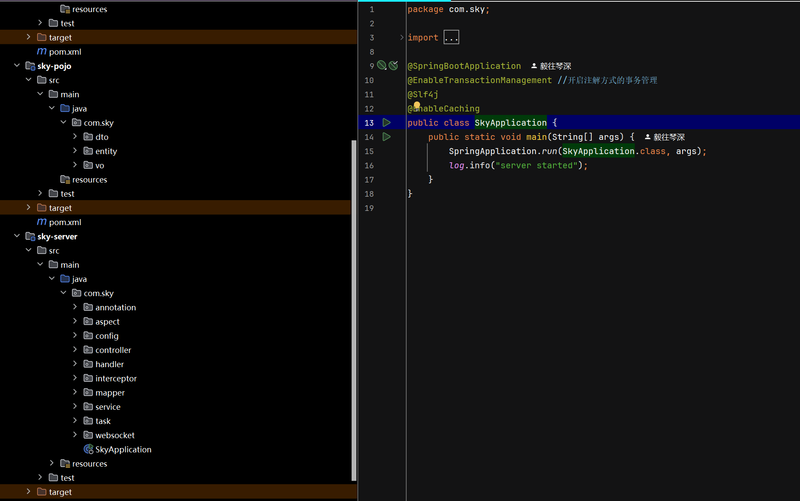
Task: Select the mapper package folder icon
Action: 88,393
